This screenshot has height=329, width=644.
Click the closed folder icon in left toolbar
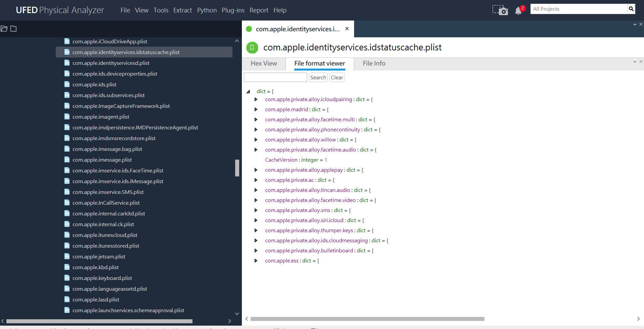(x=13, y=29)
